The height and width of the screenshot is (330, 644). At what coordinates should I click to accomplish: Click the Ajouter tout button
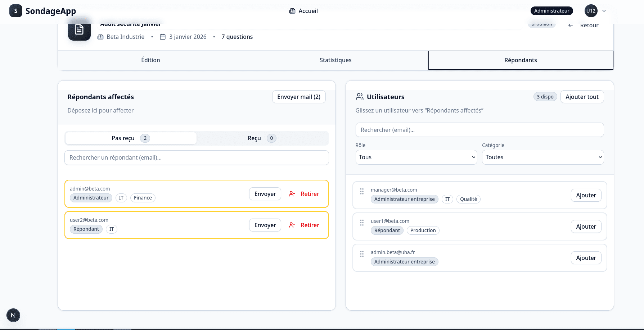(x=582, y=97)
